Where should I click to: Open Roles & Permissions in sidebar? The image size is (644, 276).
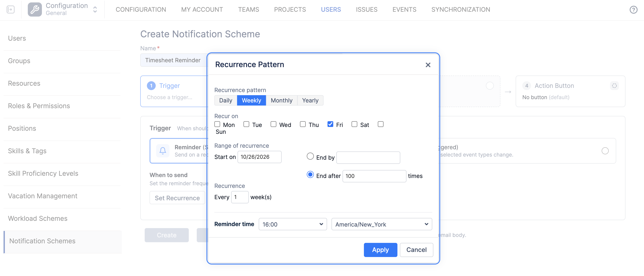click(39, 106)
